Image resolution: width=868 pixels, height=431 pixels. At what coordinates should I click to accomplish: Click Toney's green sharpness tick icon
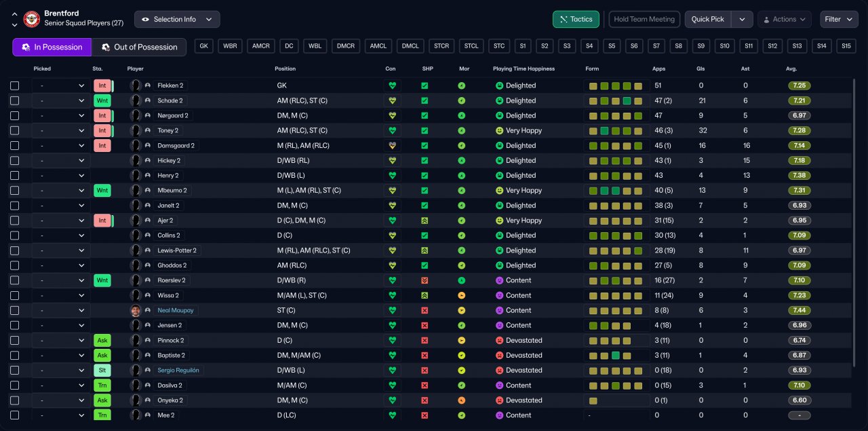point(425,131)
